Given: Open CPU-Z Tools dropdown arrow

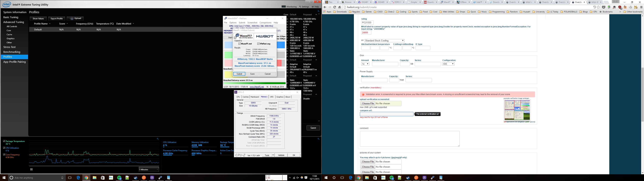Looking at the screenshot, I should [273, 155].
